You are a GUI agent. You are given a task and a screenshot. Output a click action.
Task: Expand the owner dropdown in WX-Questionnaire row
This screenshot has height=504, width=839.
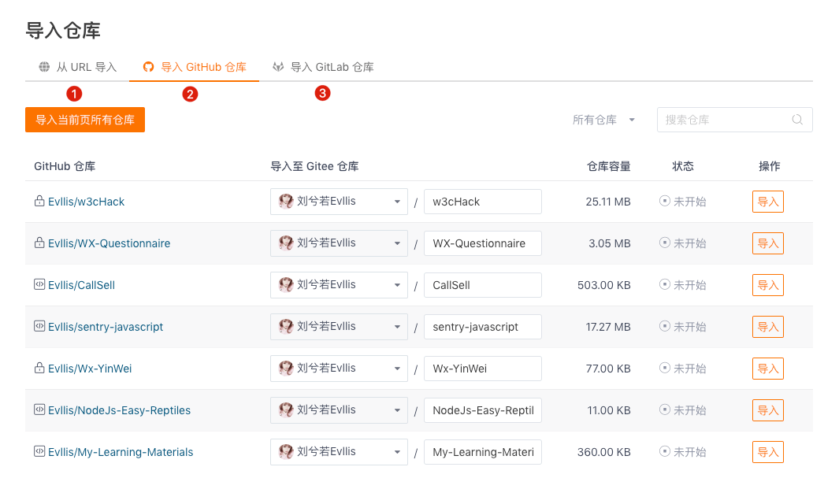pos(340,243)
